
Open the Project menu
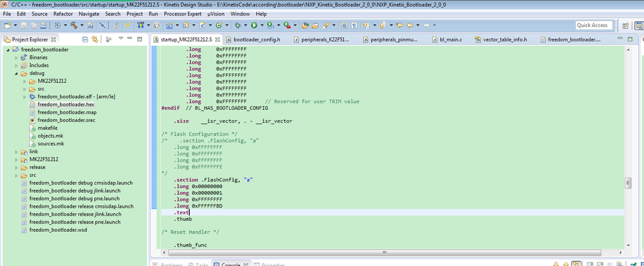point(134,14)
